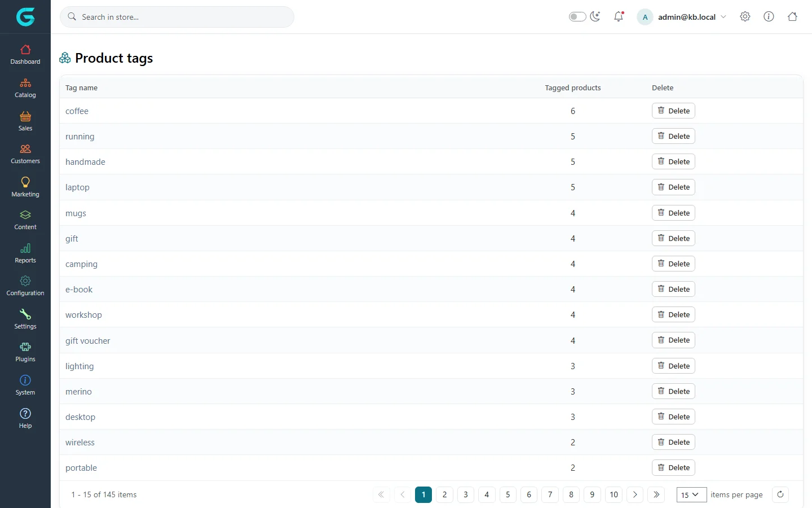This screenshot has height=508, width=812.
Task: Click the store logo in the corner
Action: 25,17
